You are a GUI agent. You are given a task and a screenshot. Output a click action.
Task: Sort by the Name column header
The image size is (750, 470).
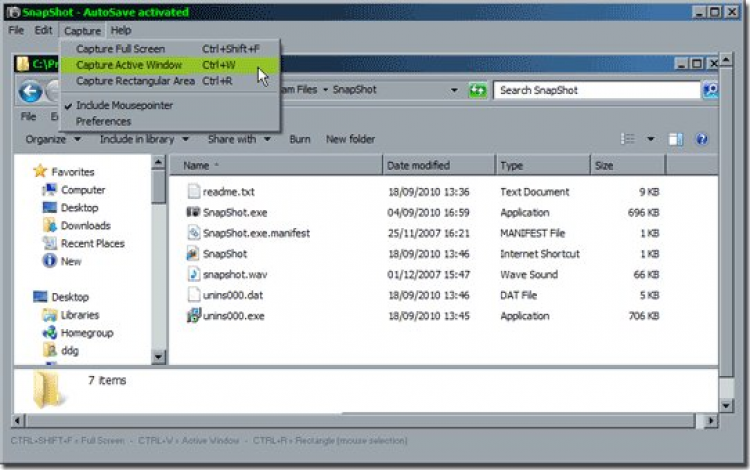coord(276,165)
